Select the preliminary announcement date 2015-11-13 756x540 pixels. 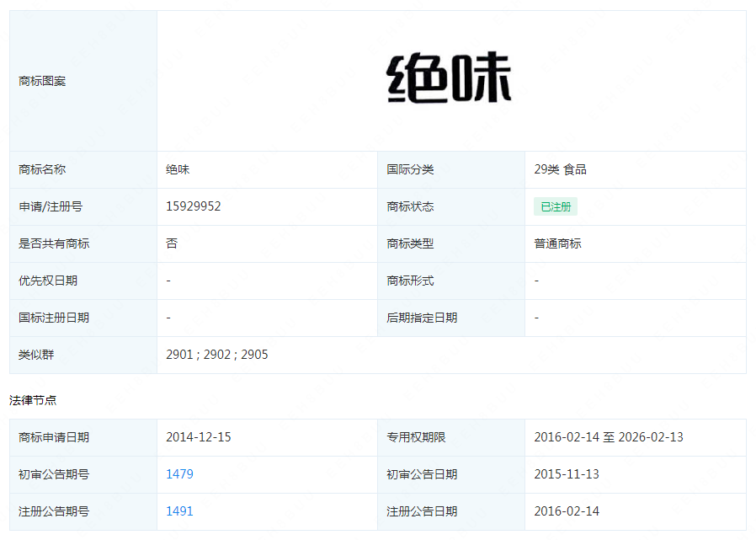coord(567,474)
